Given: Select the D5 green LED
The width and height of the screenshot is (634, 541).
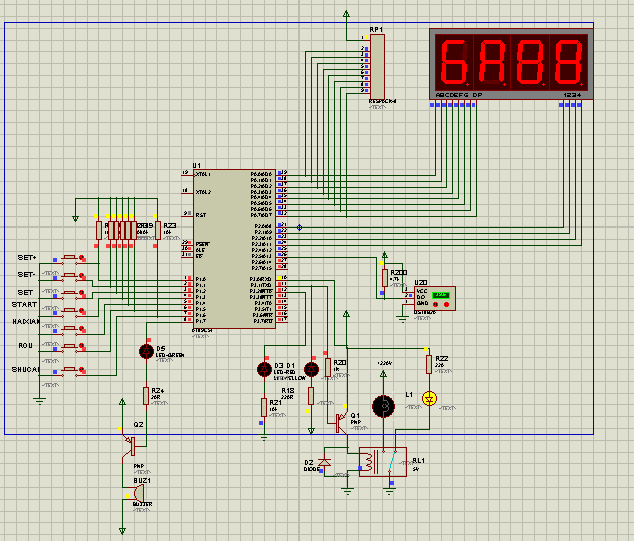Looking at the screenshot, I should 146,351.
